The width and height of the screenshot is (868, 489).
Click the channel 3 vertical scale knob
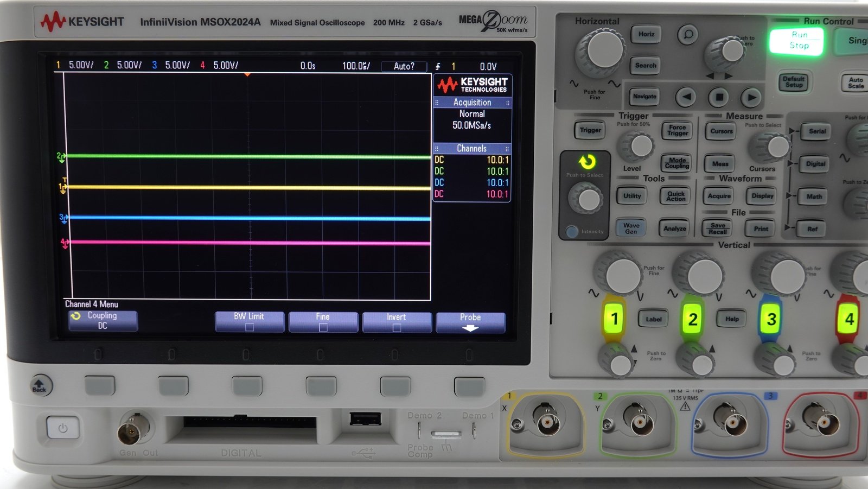point(778,274)
